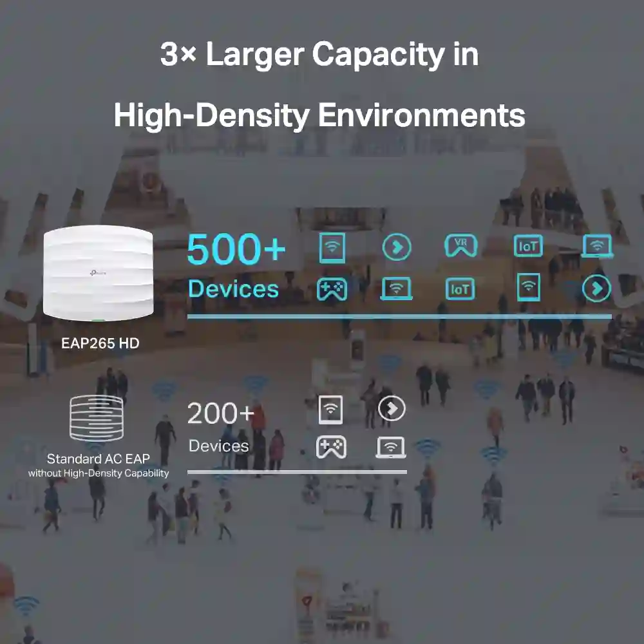Image resolution: width=644 pixels, height=644 pixels.
Task: Click the "3× Larger Capacity" heading
Action: (x=319, y=55)
